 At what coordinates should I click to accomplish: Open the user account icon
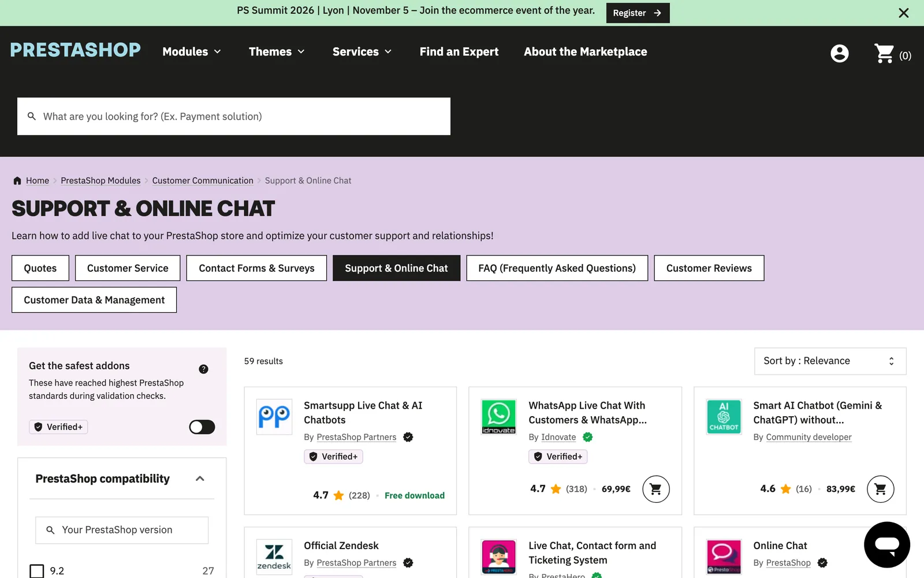pos(839,53)
